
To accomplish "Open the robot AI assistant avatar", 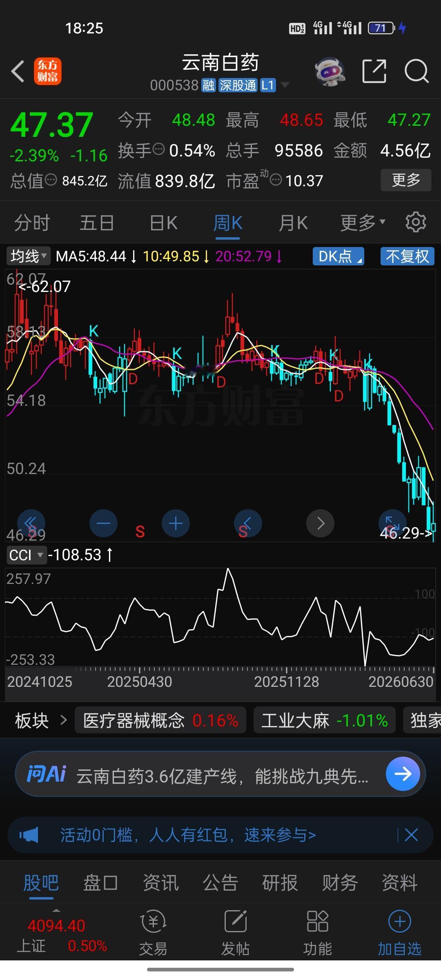I will 330,71.
